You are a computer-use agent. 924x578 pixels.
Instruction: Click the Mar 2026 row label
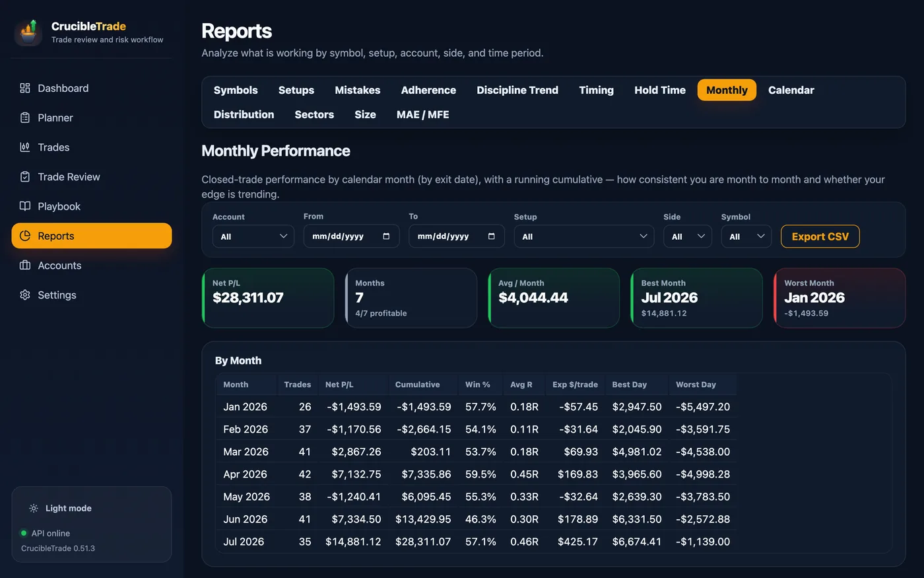[246, 452]
